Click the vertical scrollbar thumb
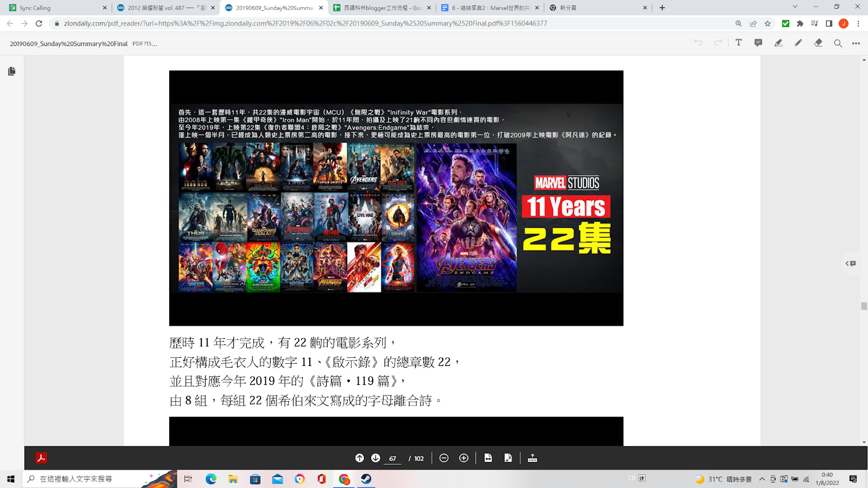 pos(864,306)
